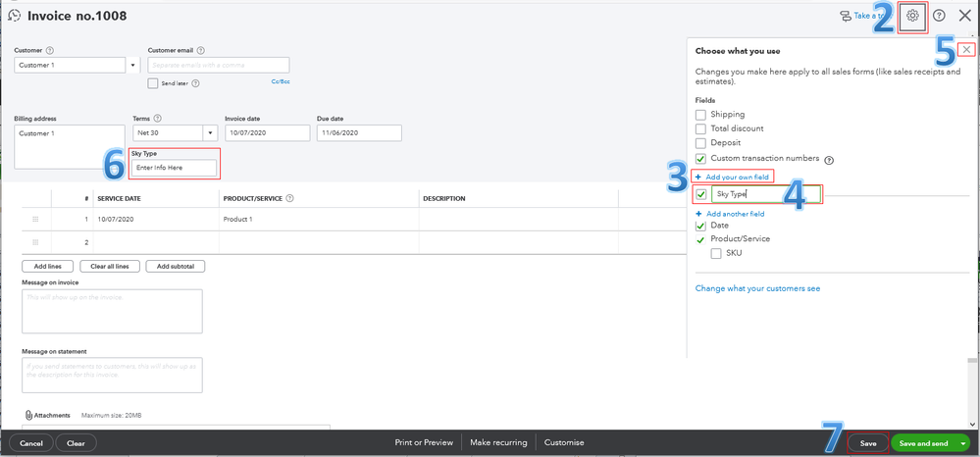The height and width of the screenshot is (457, 980).
Task: Click the Cancel button
Action: [31, 443]
